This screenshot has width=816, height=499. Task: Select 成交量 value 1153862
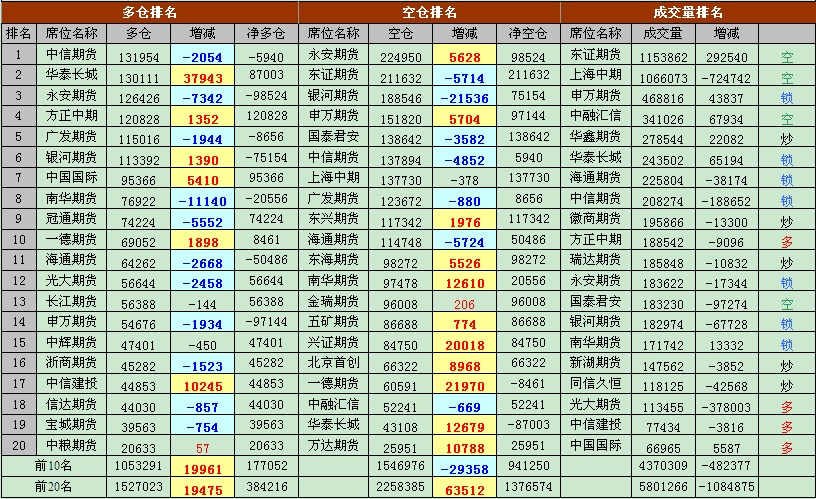[664, 57]
